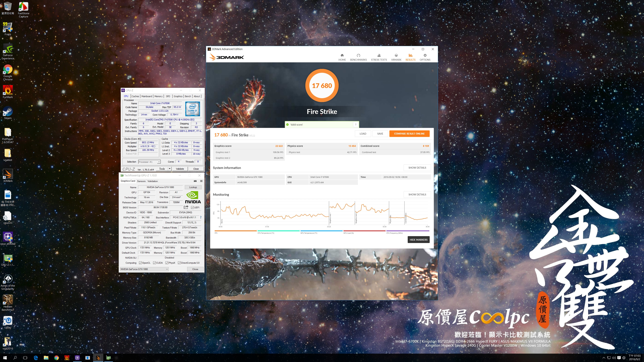Open the vga2016 desktop icon

[x=8, y=343]
